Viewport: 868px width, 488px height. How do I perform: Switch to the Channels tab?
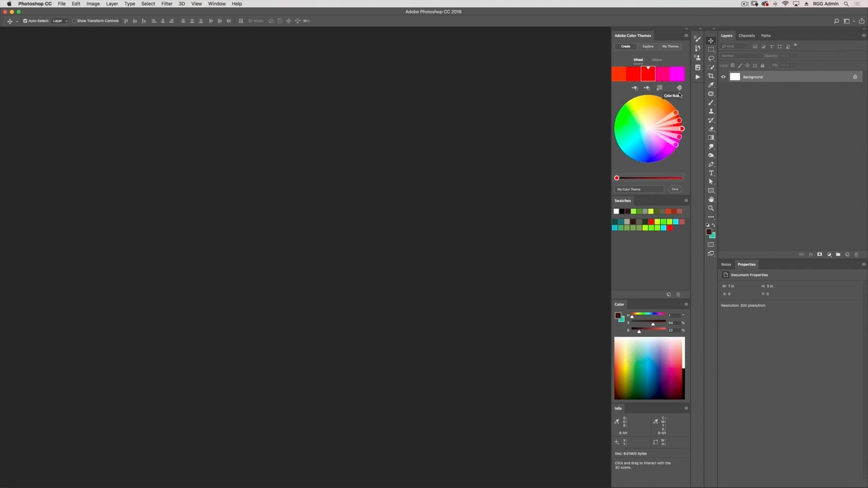pos(746,36)
